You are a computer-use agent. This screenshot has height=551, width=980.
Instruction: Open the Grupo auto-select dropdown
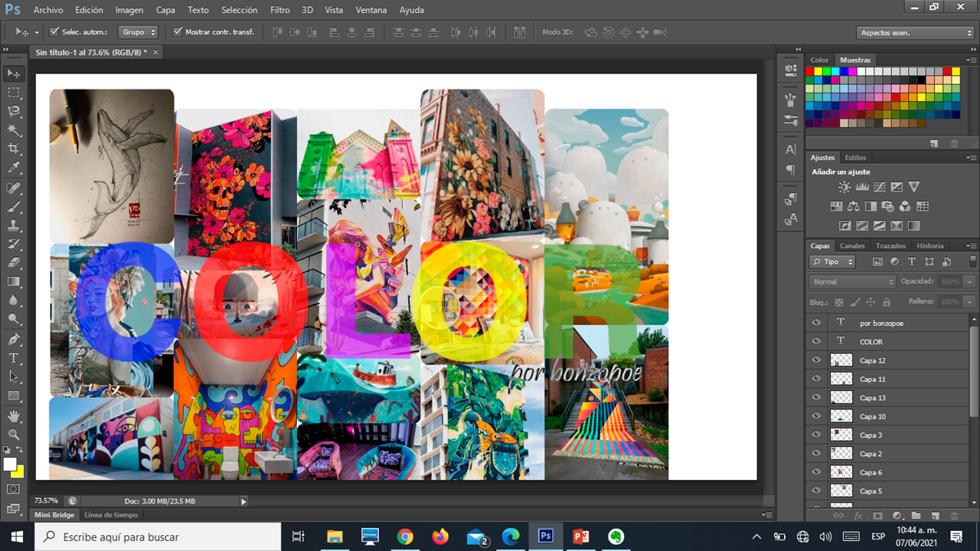click(139, 32)
